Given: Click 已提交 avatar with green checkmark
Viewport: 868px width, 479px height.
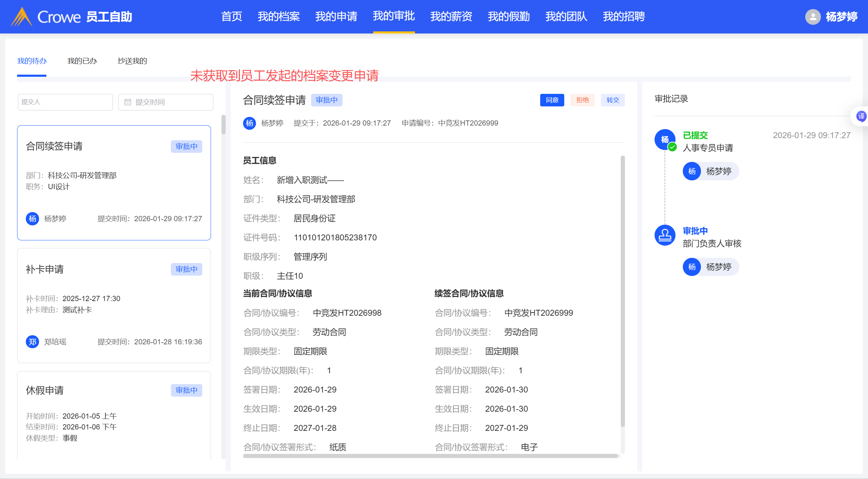Looking at the screenshot, I should pyautogui.click(x=665, y=140).
